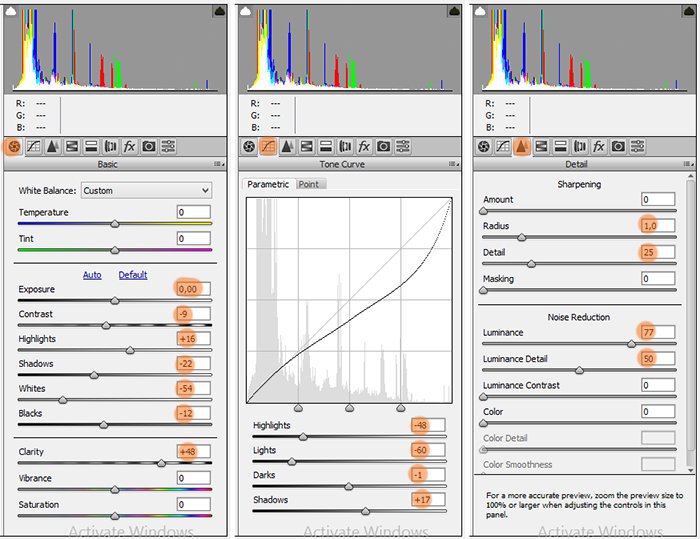Image resolution: width=700 pixels, height=539 pixels.
Task: Open the Basic panel header flyout menu
Action: pos(217,164)
